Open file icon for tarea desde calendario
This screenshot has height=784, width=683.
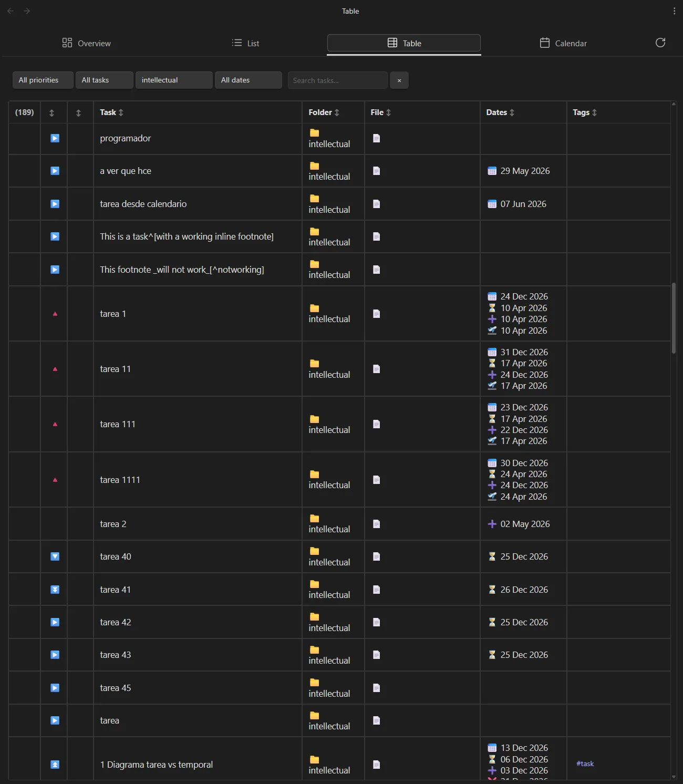coord(376,204)
